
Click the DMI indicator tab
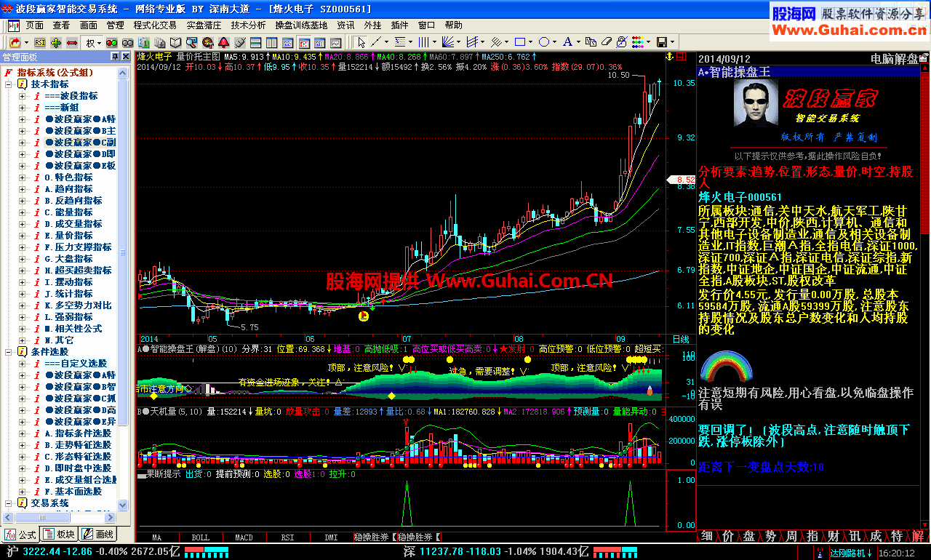(331, 537)
